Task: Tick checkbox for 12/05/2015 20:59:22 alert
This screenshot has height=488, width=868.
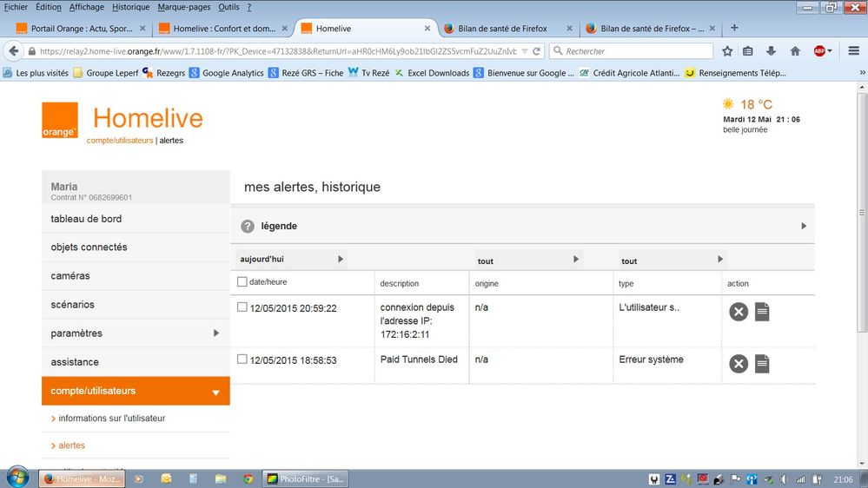Action: pyautogui.click(x=242, y=307)
